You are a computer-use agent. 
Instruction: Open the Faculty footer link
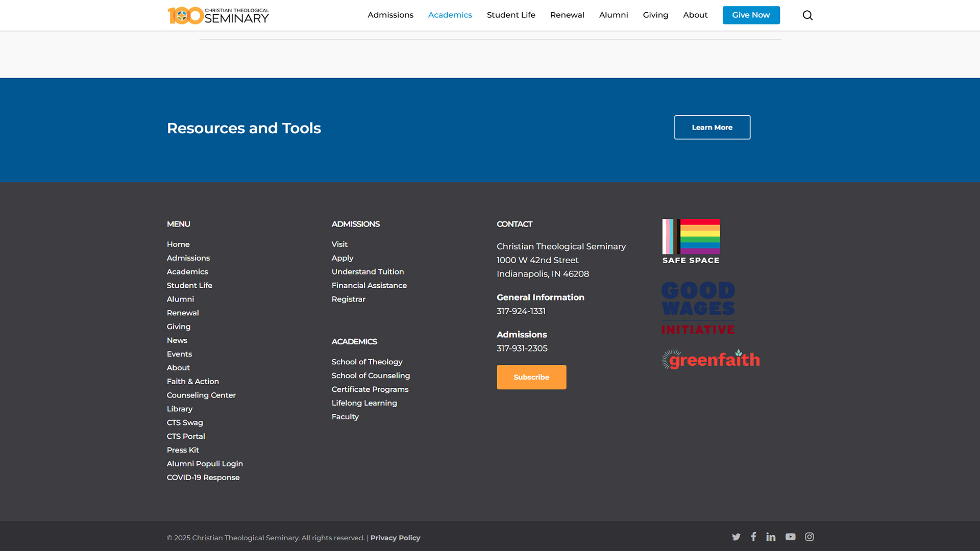[345, 417]
